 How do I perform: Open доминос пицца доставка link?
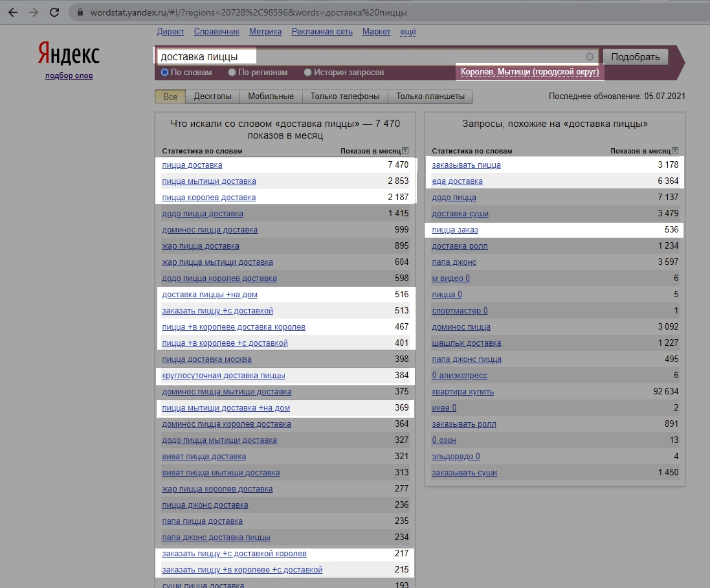coord(210,230)
